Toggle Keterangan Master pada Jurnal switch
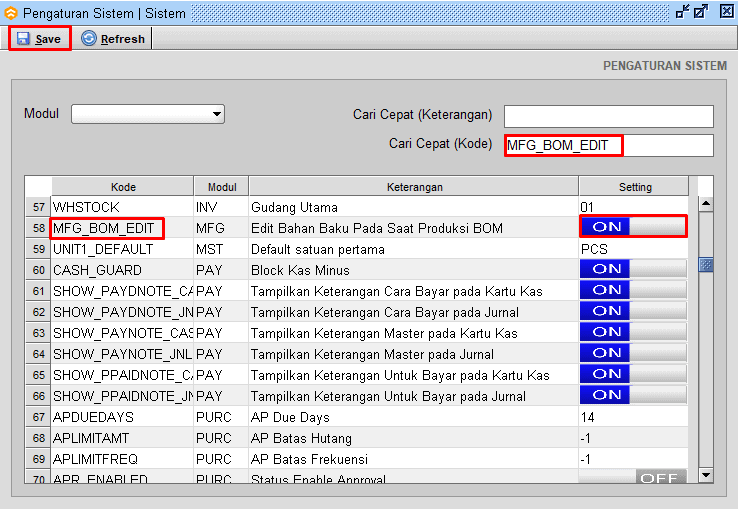 click(633, 353)
